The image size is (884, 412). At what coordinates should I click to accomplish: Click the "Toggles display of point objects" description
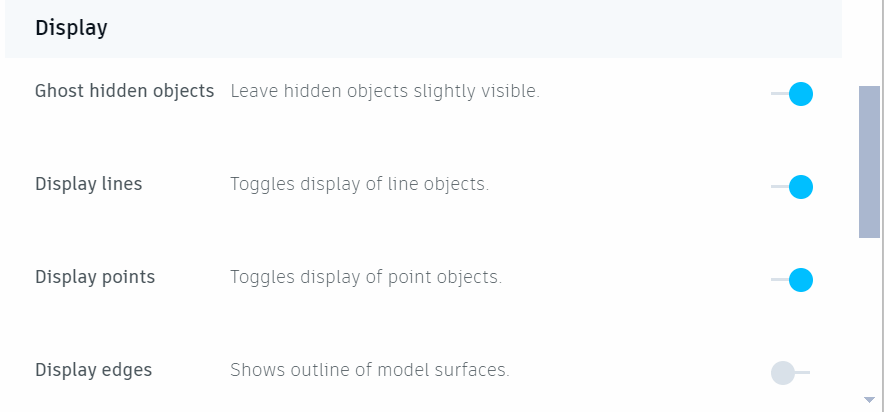366,277
